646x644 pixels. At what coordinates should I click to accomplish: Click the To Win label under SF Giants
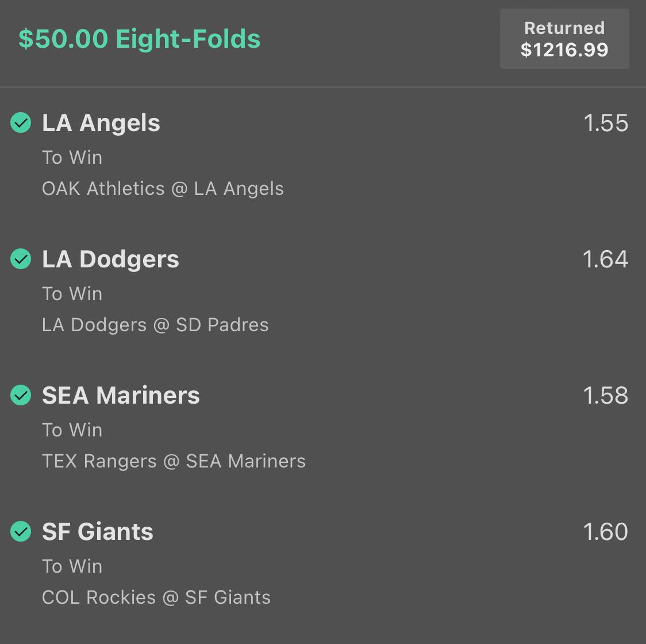pos(72,566)
